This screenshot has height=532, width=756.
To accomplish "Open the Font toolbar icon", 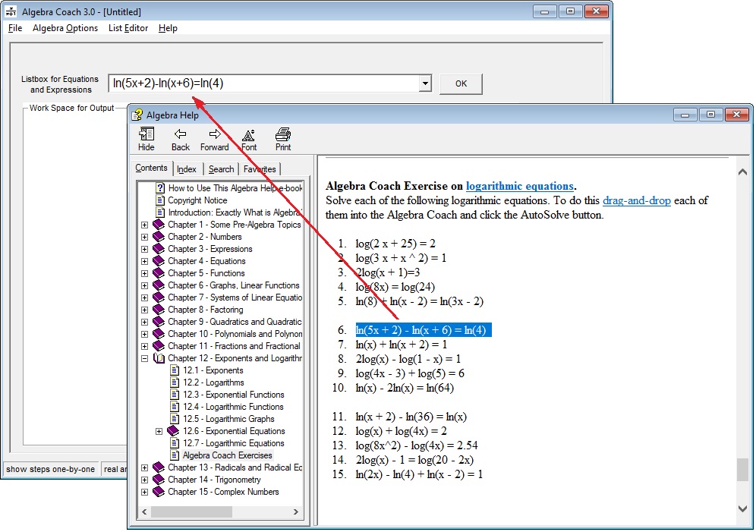I will (249, 135).
